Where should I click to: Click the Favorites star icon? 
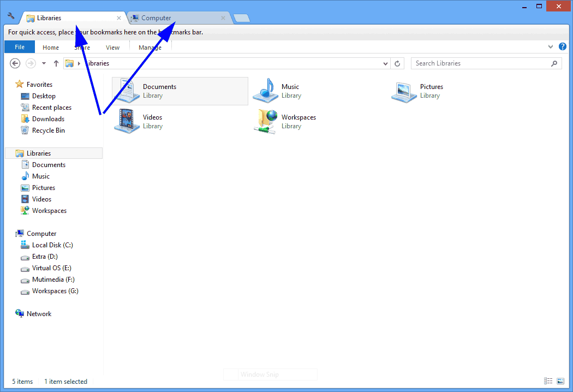point(19,84)
